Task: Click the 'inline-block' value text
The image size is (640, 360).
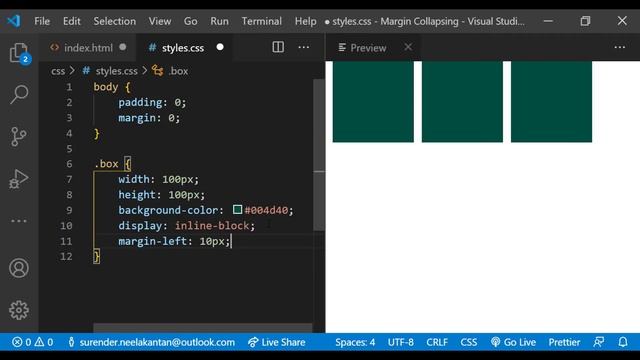Action: (212, 226)
